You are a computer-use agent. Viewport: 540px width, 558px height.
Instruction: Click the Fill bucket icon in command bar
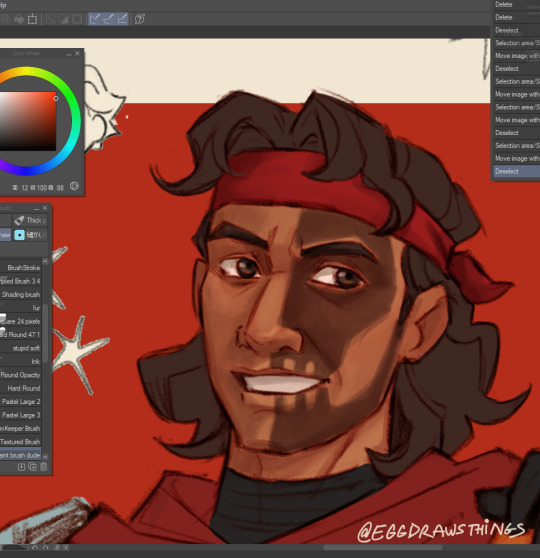point(19,19)
